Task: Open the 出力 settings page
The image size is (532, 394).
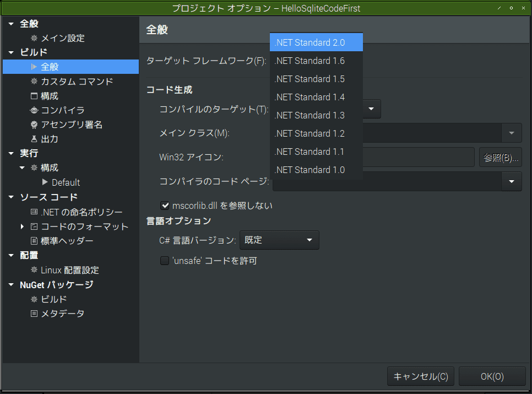Action: point(50,139)
